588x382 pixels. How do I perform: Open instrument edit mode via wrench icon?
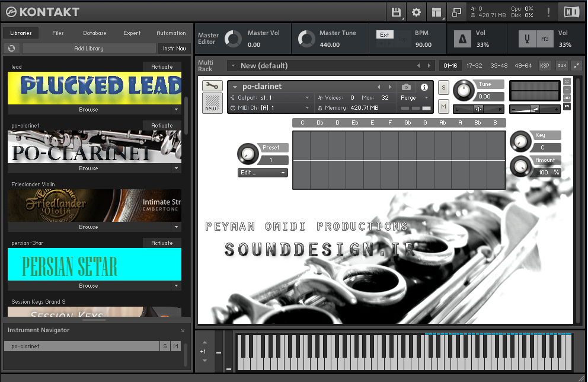212,85
